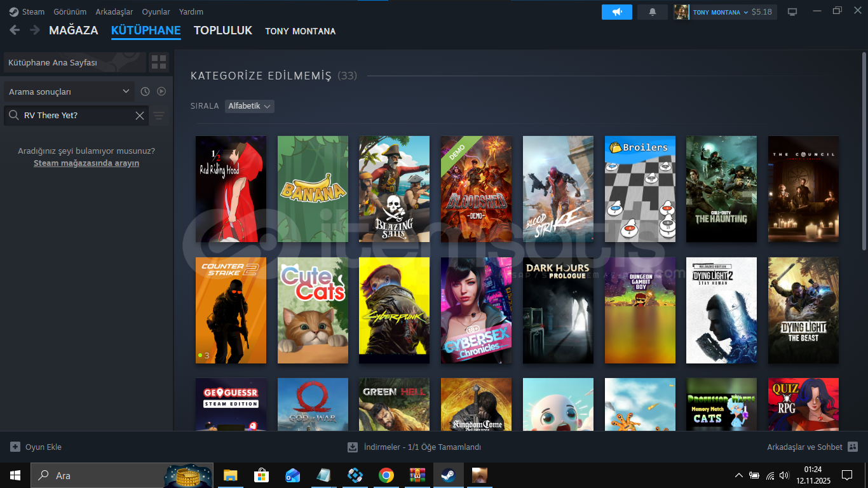
Task: Open Call of Duty The Haunting cover
Action: (721, 189)
